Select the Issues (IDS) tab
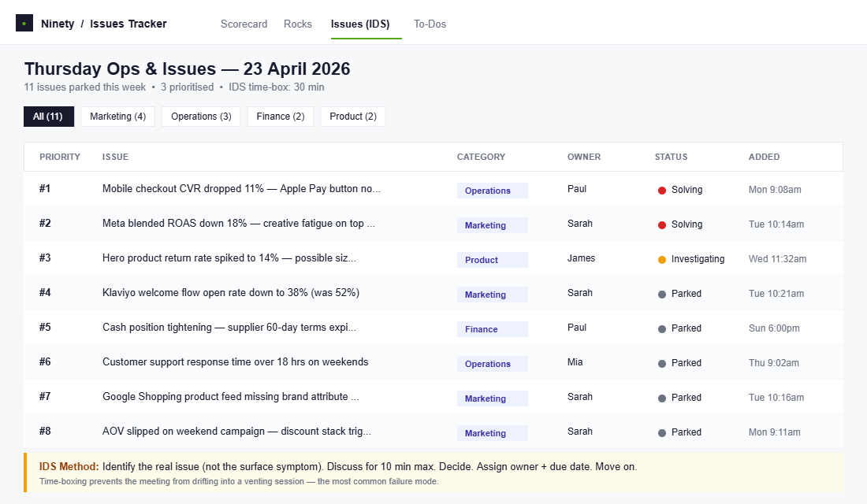867x504 pixels. (360, 24)
